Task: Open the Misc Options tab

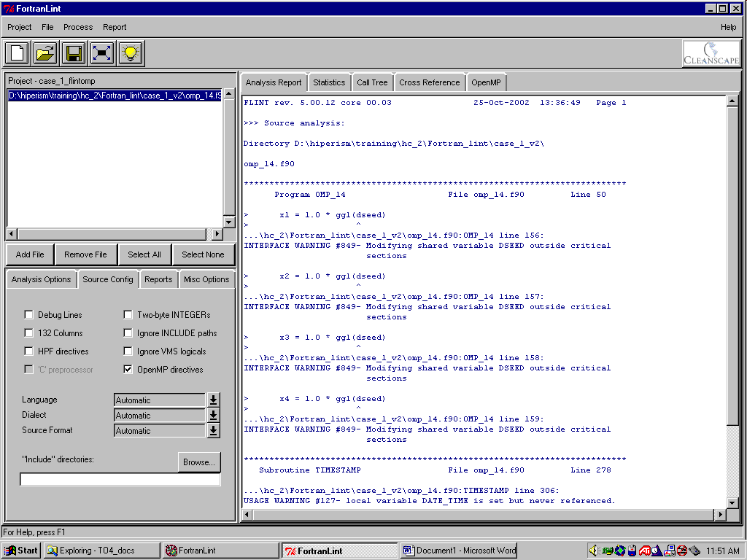Action: click(206, 279)
